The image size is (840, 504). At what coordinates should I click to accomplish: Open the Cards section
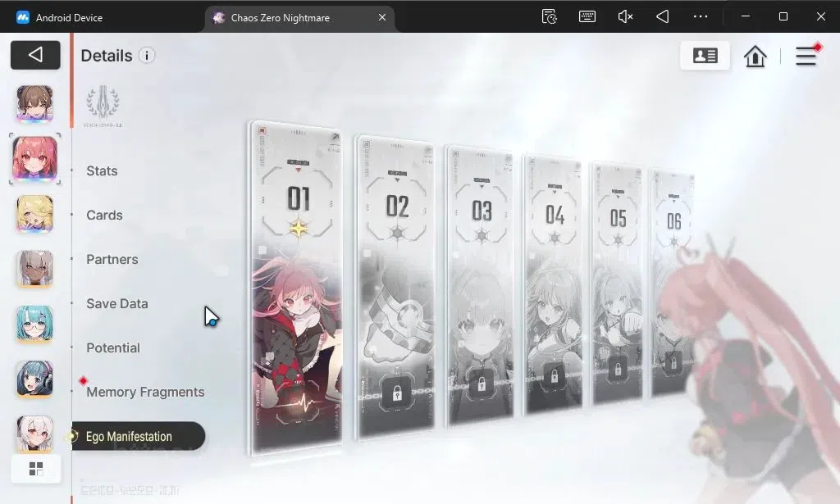point(104,215)
